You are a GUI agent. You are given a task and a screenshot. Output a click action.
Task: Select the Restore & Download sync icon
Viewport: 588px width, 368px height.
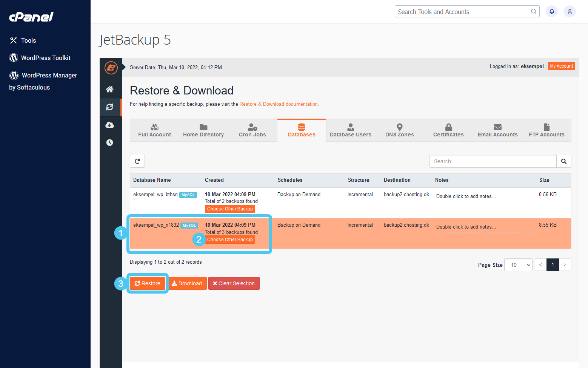coord(110,107)
